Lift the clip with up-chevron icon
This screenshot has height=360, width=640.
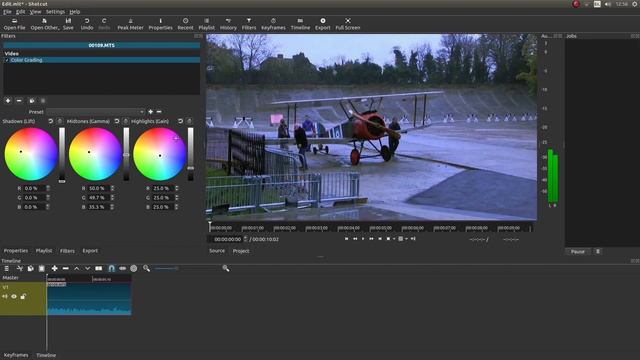[x=76, y=268]
